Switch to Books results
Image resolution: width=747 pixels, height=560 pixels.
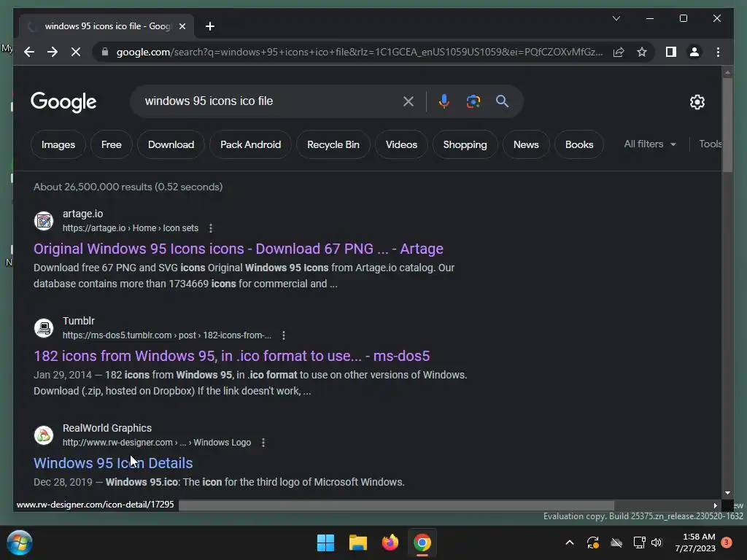point(579,145)
